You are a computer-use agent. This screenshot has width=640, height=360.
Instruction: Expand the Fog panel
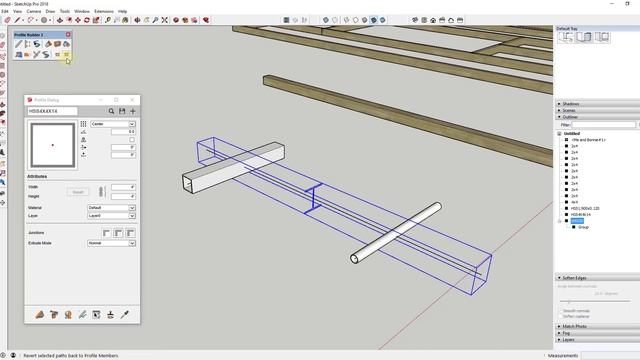tap(598, 333)
